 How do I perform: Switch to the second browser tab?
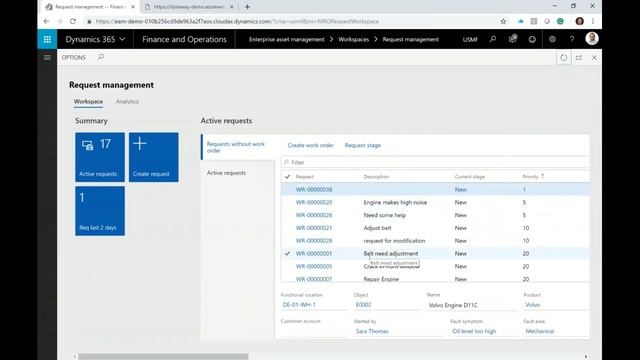189,7
